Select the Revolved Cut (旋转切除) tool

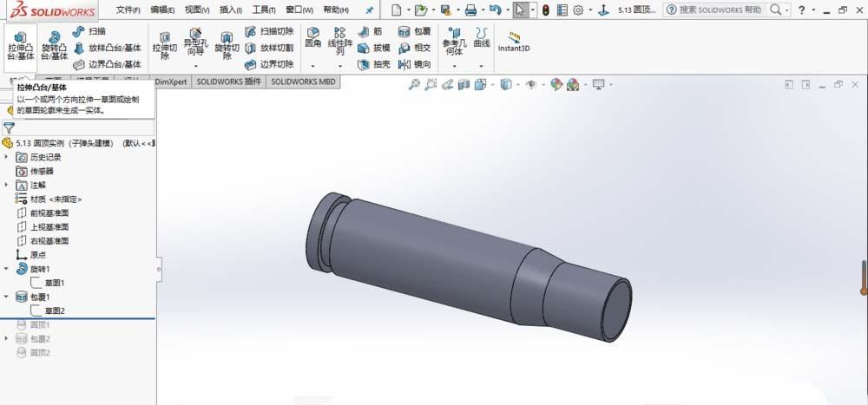227,47
